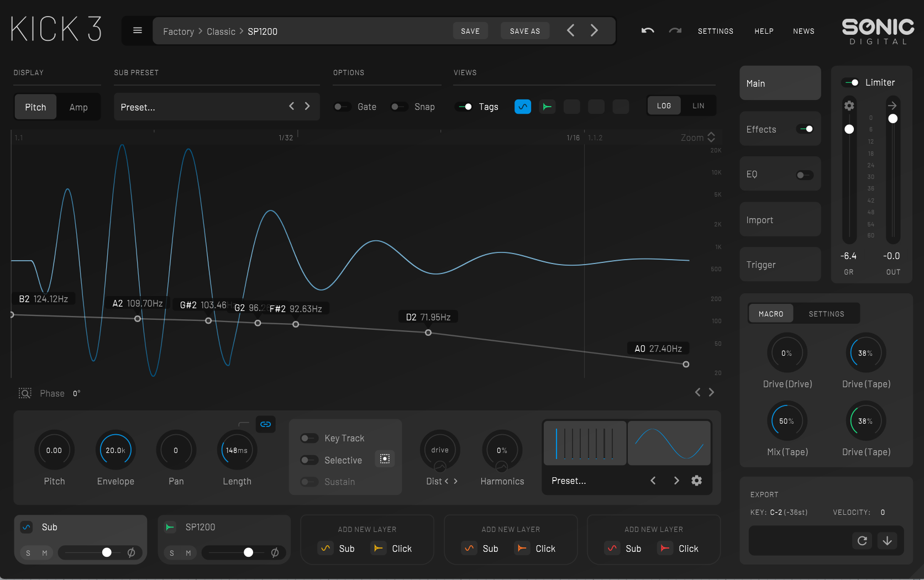Solo the Sub layer

pyautogui.click(x=28, y=553)
